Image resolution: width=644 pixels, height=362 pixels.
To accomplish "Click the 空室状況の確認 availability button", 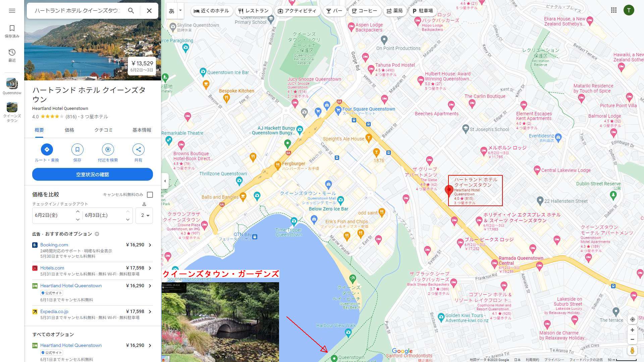I will coord(93,175).
